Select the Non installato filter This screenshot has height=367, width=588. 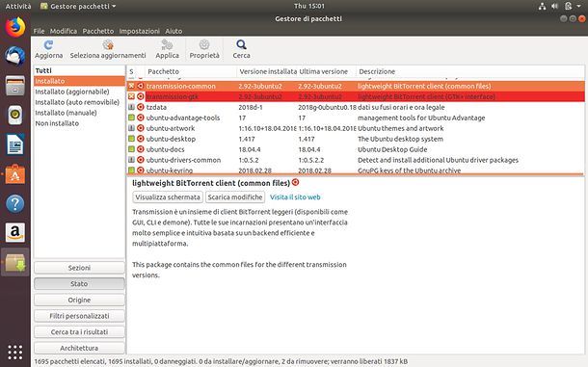[x=79, y=123]
